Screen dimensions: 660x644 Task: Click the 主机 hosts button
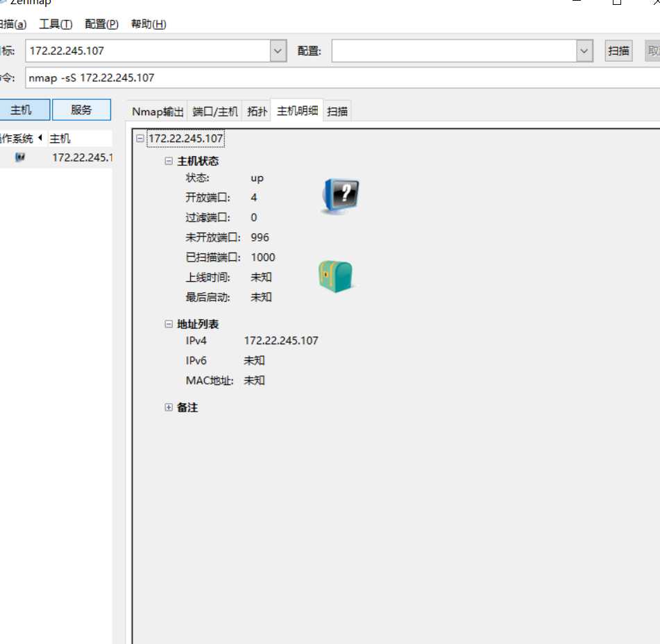click(x=24, y=110)
